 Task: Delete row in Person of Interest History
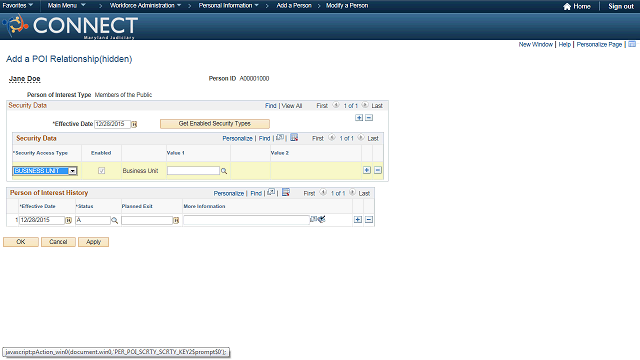369,220
